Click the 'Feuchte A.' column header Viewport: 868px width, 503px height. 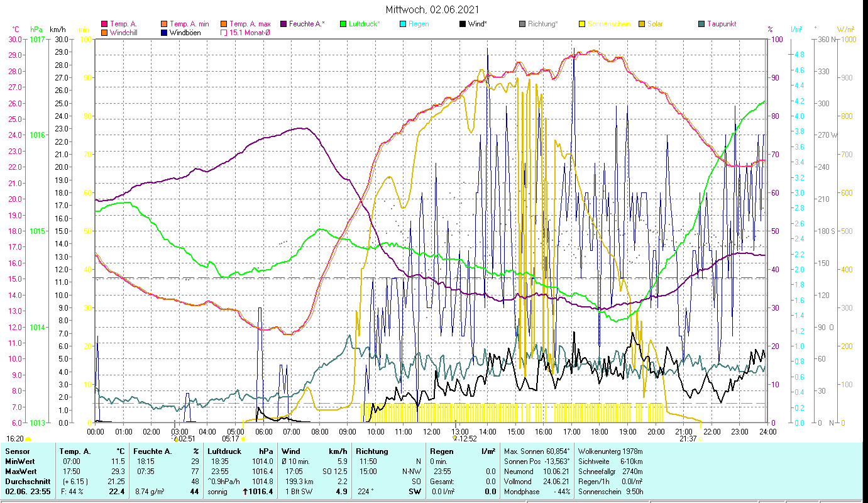tap(152, 451)
